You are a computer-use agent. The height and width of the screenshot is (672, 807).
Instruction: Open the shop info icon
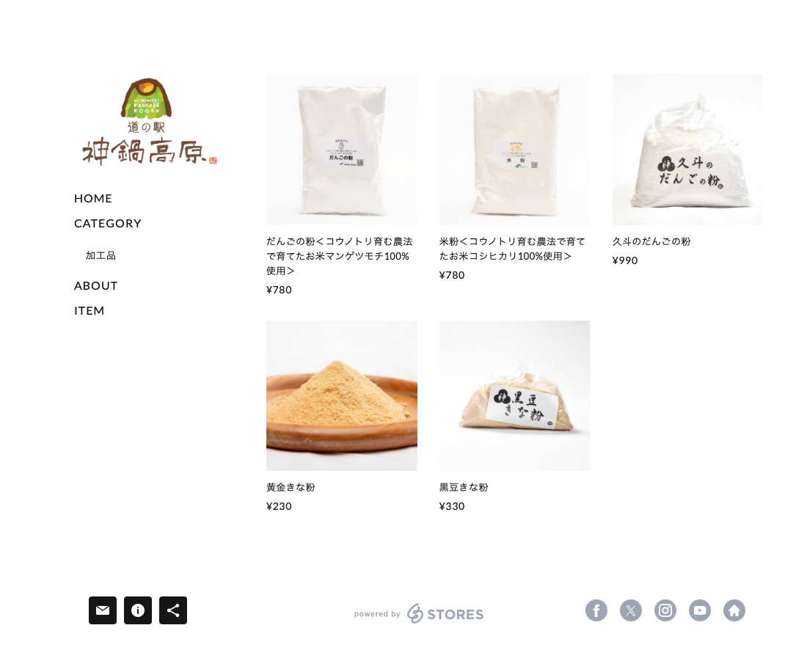(x=138, y=610)
